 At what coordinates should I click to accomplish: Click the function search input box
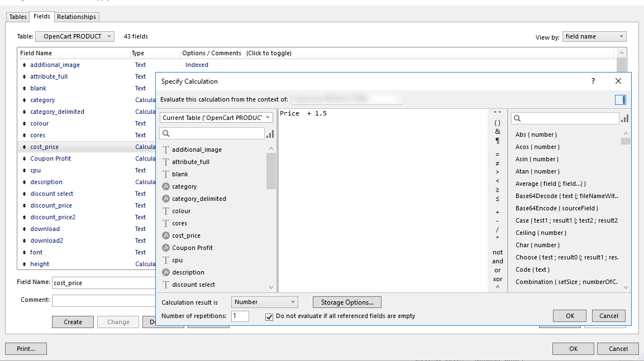pyautogui.click(x=565, y=118)
